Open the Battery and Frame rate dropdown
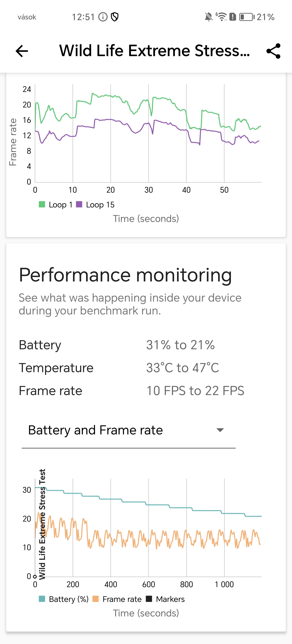The image size is (292, 644). tap(95, 430)
